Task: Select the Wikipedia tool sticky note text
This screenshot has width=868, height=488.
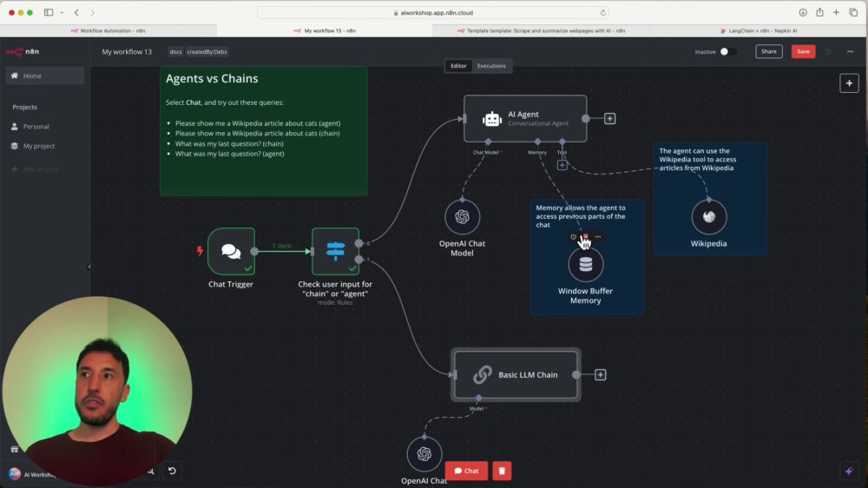Action: click(698, 160)
